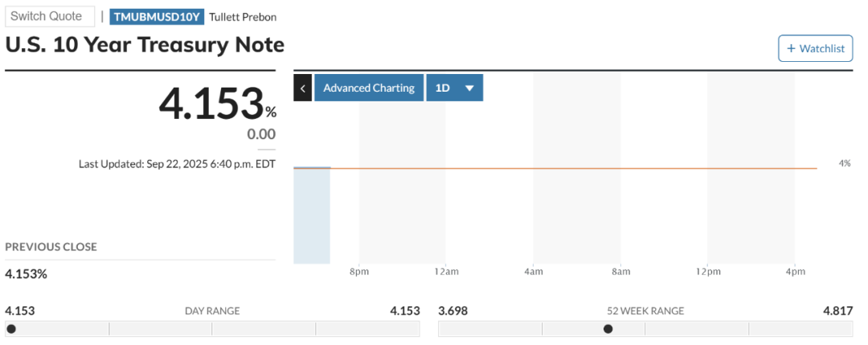Click the Previous Close heading
The image size is (868, 345).
[51, 247]
